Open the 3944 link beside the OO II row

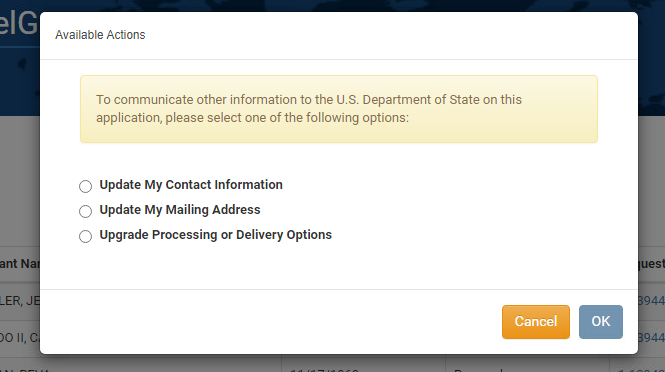pos(651,338)
